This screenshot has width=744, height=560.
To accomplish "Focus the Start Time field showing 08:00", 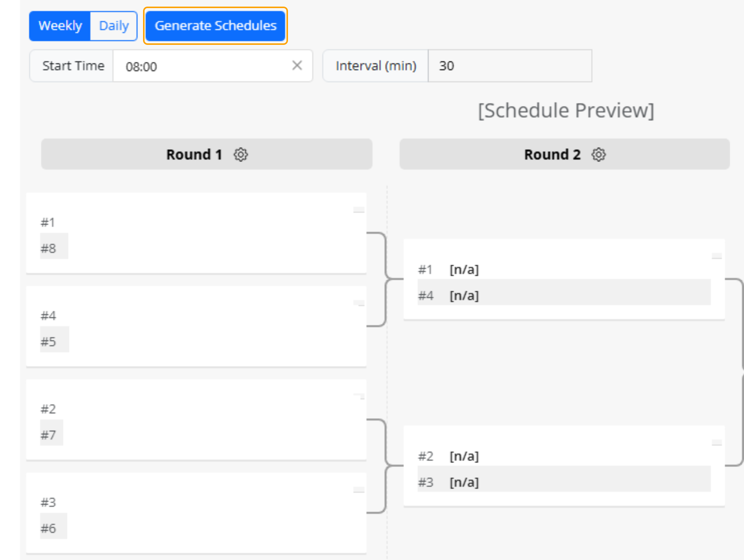I will pos(202,66).
